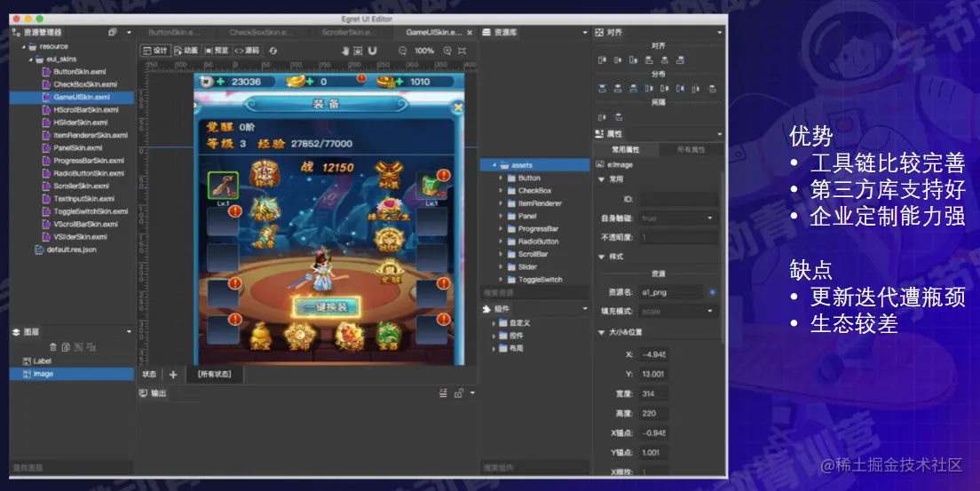Expand the 控件 components folder
This screenshot has width=980, height=491.
coord(494,336)
